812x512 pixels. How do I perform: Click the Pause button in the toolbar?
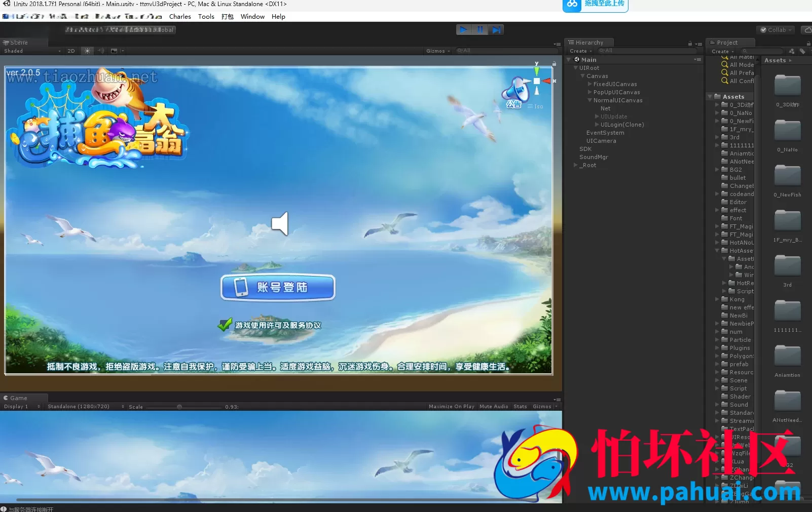[x=480, y=30]
